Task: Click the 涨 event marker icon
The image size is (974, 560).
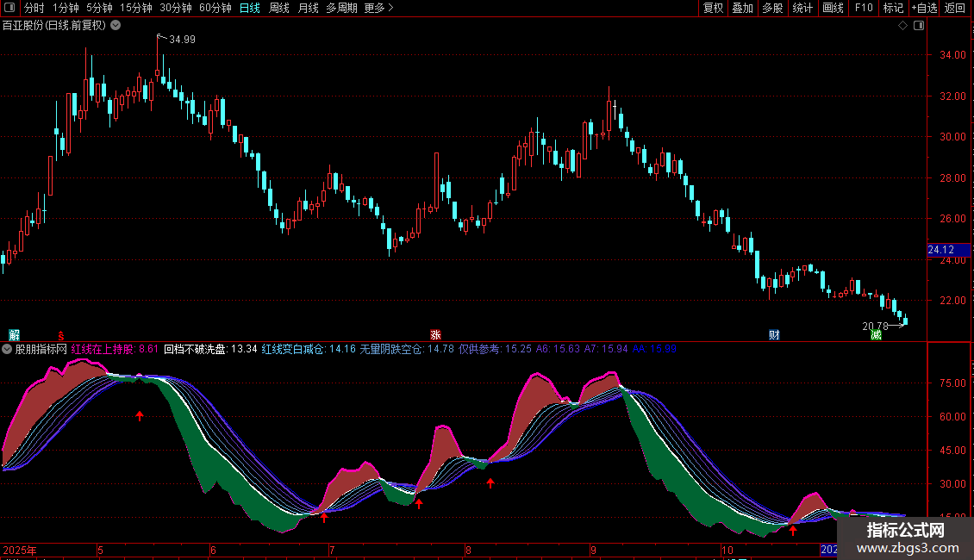Action: click(x=436, y=334)
